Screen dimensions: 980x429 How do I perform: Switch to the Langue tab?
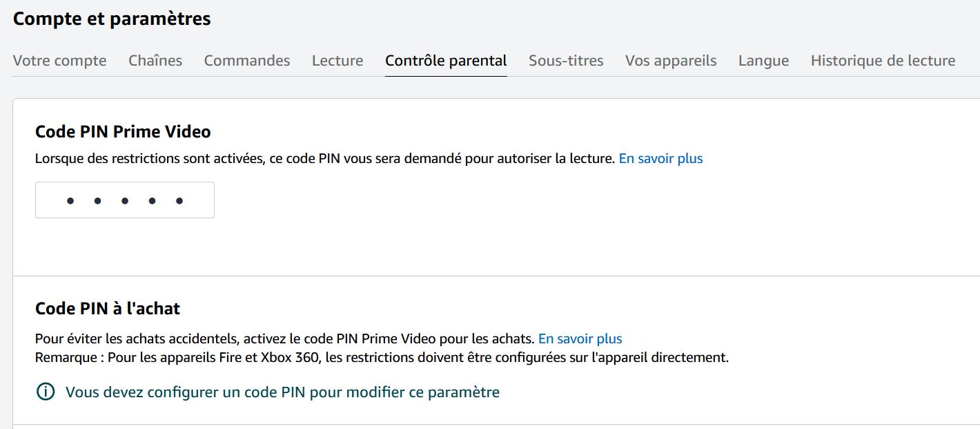[x=763, y=61]
